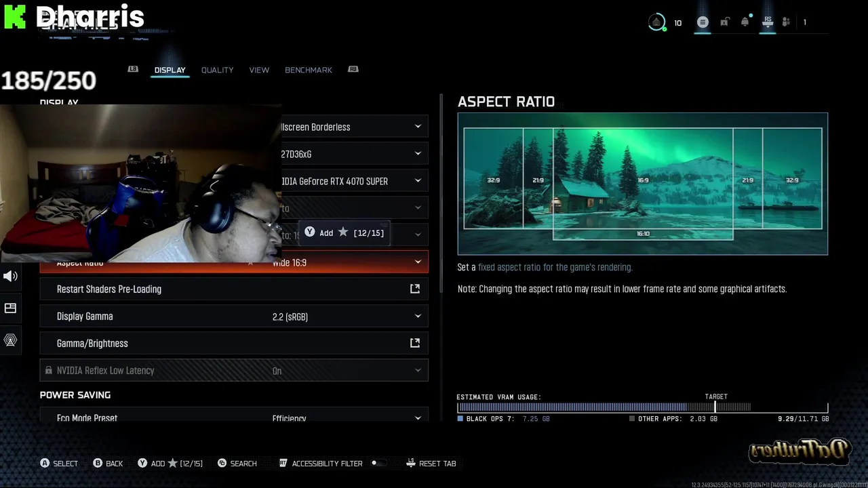Open the Display Gamma 2.2 (sRGB) dropdown
868x488 pixels.
coord(234,317)
